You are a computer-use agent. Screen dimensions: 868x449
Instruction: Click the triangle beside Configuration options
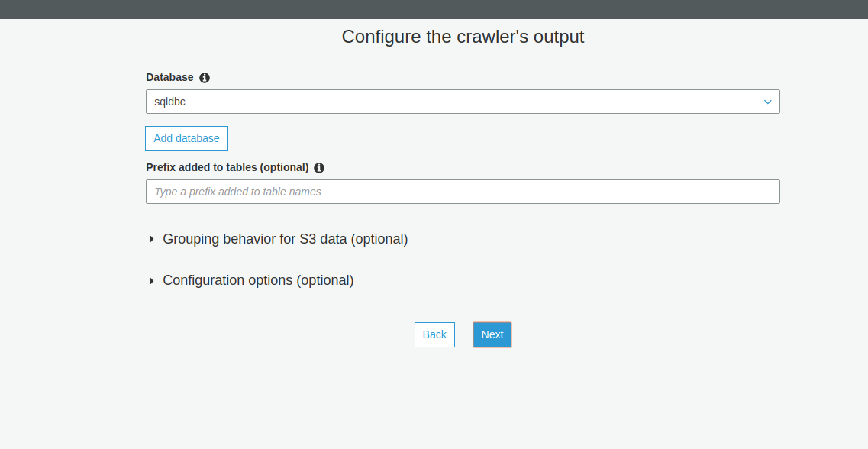point(151,281)
